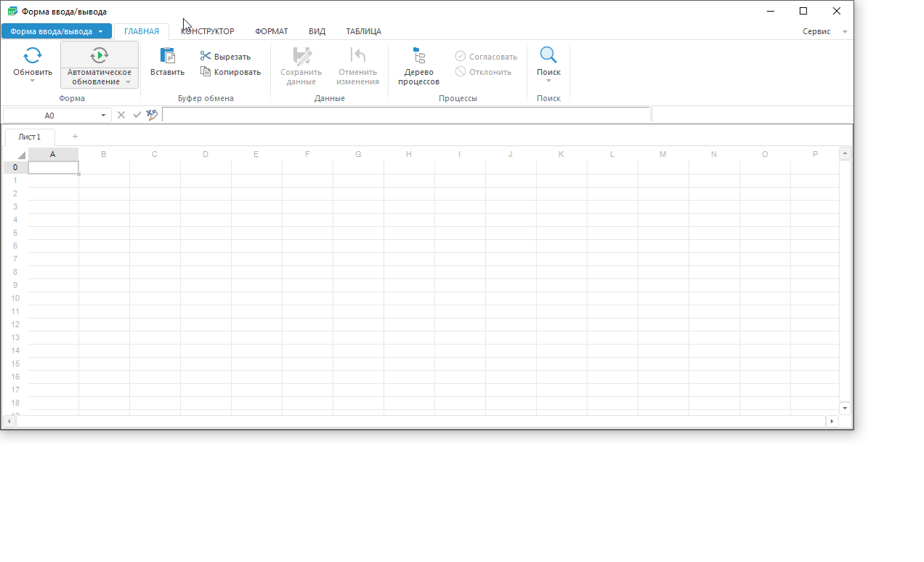Select cell A0 in the grid

click(x=53, y=167)
